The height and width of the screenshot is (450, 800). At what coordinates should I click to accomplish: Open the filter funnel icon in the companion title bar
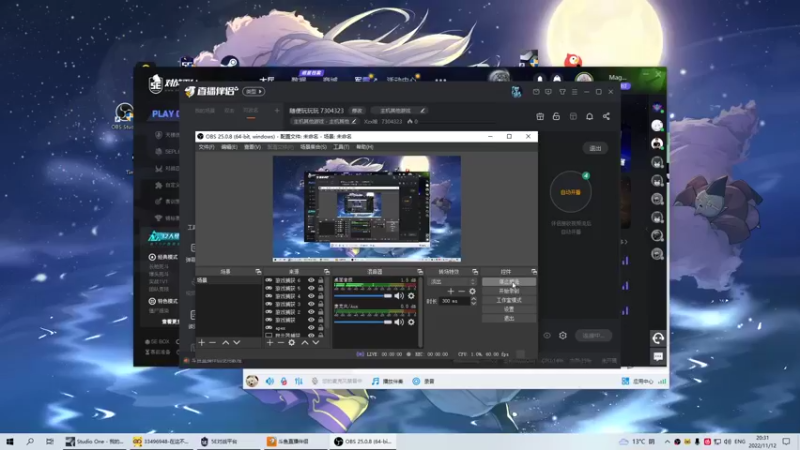point(562,92)
